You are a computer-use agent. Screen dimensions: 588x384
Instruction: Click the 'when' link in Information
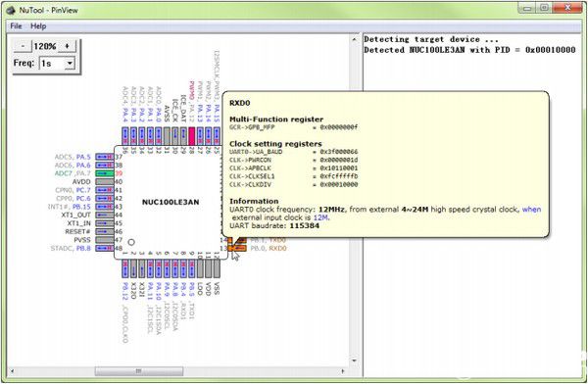pos(532,210)
